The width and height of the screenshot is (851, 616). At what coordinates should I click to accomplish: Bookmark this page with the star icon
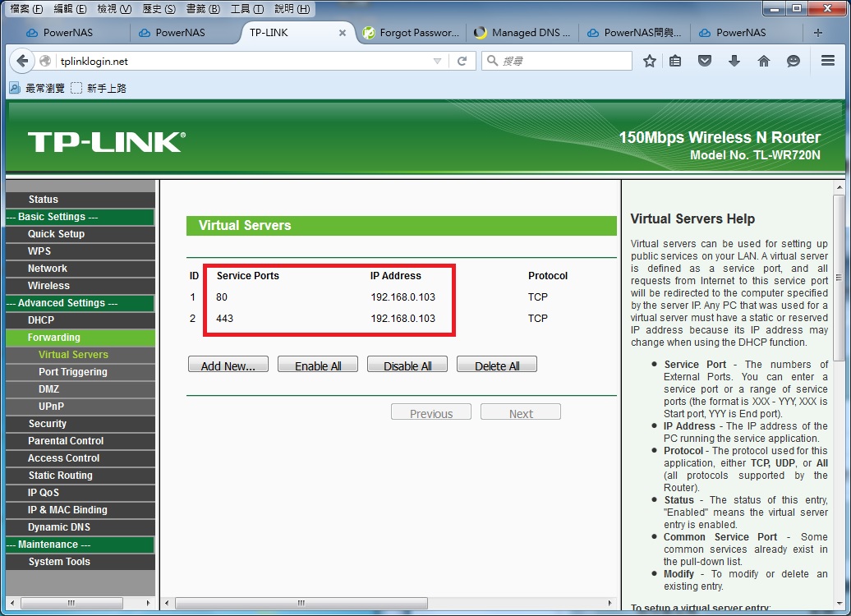click(649, 61)
